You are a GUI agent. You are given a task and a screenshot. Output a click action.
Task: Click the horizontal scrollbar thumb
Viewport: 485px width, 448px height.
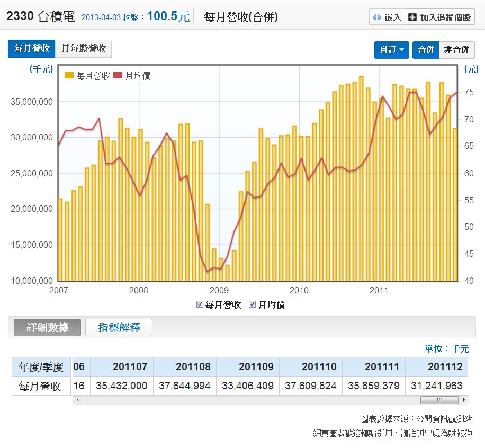point(439,400)
